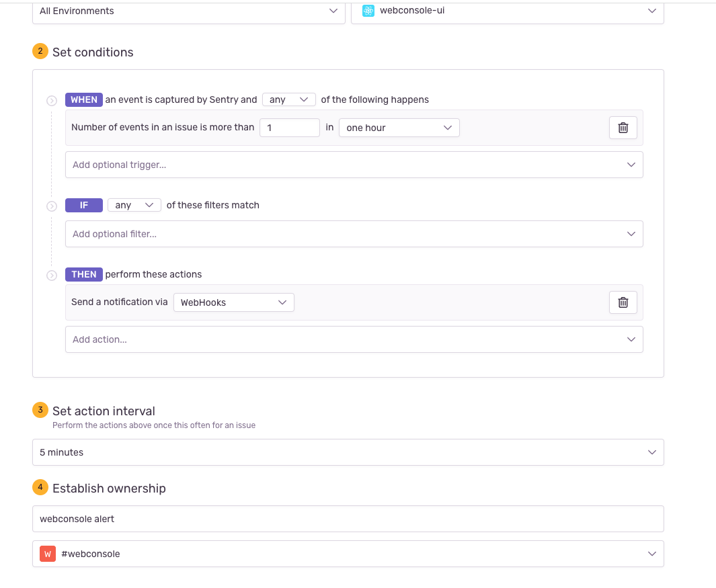Open the 'any' filters match dropdown
Image resolution: width=716 pixels, height=588 pixels.
click(x=134, y=205)
